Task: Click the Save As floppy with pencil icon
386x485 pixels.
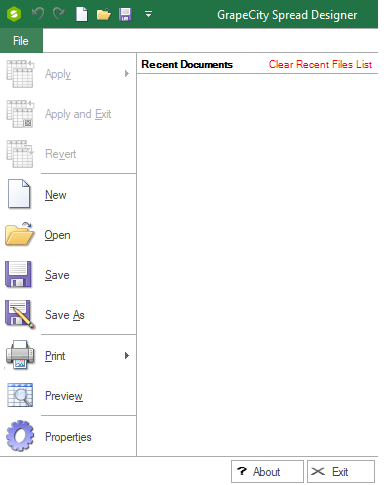Action: point(20,315)
